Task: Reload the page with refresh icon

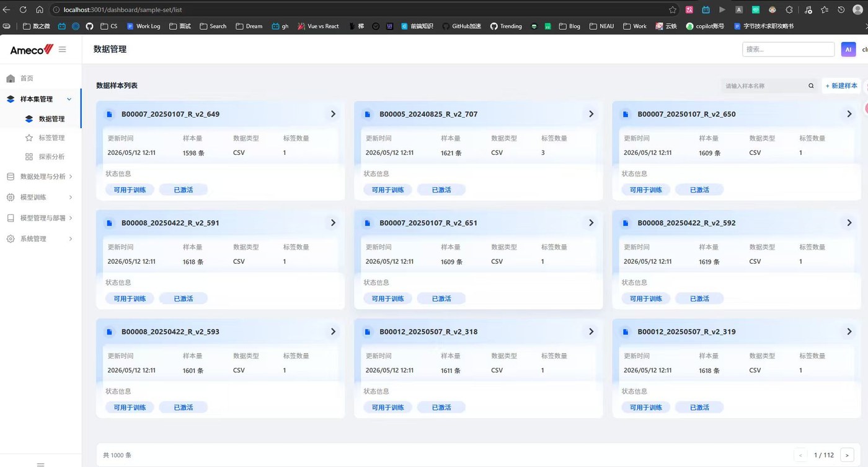Action: click(23, 10)
